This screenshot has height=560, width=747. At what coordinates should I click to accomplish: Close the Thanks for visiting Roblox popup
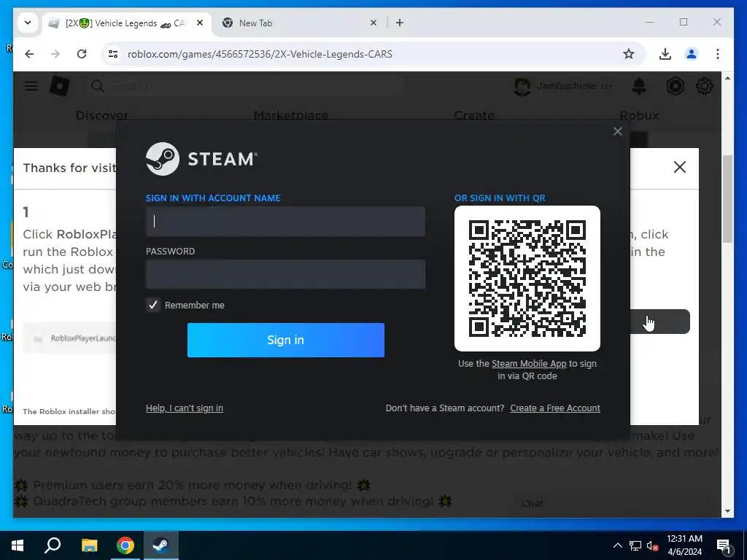pos(680,167)
